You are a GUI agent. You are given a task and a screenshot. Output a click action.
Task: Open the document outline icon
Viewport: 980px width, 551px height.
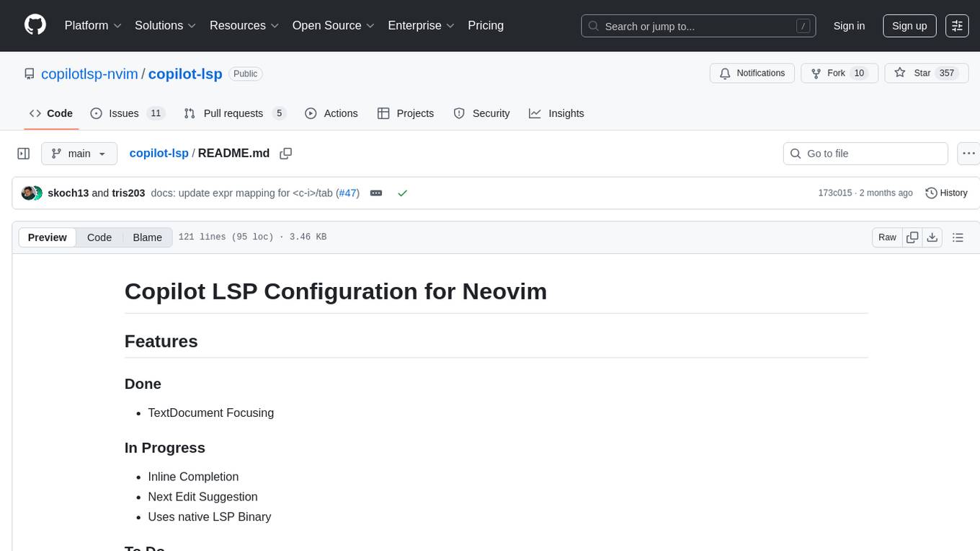coord(958,237)
